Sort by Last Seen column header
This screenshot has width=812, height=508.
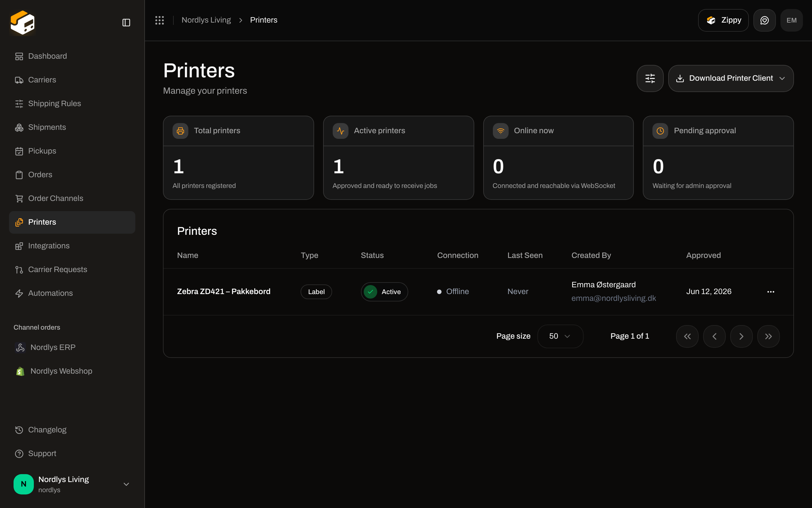point(525,255)
